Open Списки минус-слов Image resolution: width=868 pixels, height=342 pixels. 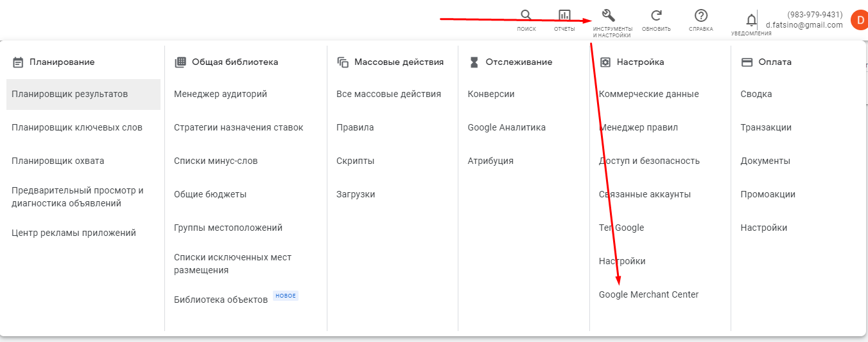click(216, 161)
